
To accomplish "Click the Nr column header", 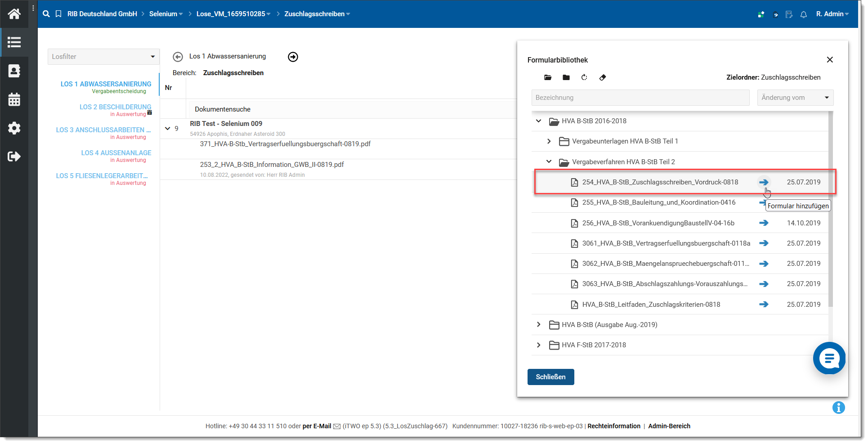I will tap(169, 88).
